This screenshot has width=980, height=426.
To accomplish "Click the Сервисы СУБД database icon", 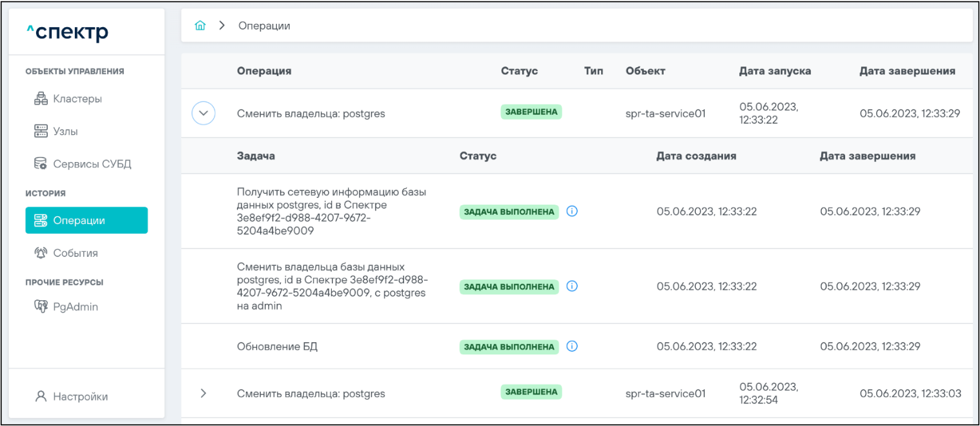I will (40, 164).
